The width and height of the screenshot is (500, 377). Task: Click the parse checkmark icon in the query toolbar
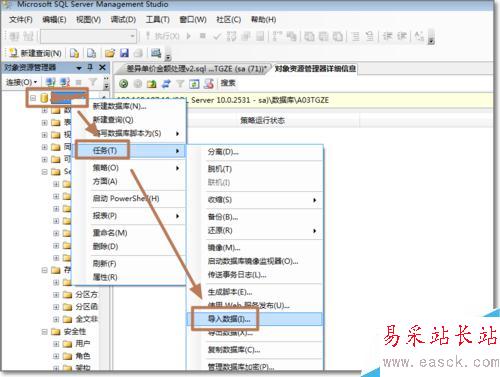click(x=217, y=36)
